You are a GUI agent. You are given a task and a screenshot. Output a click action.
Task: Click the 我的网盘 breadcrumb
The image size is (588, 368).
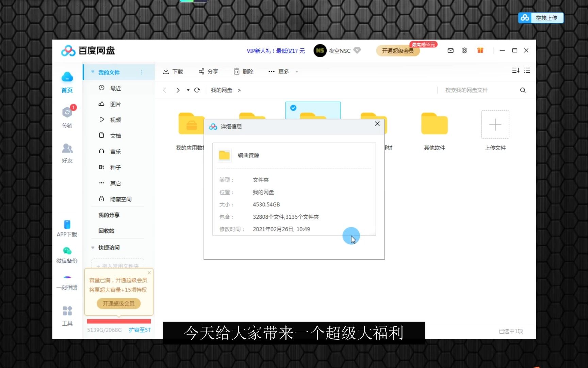point(222,90)
